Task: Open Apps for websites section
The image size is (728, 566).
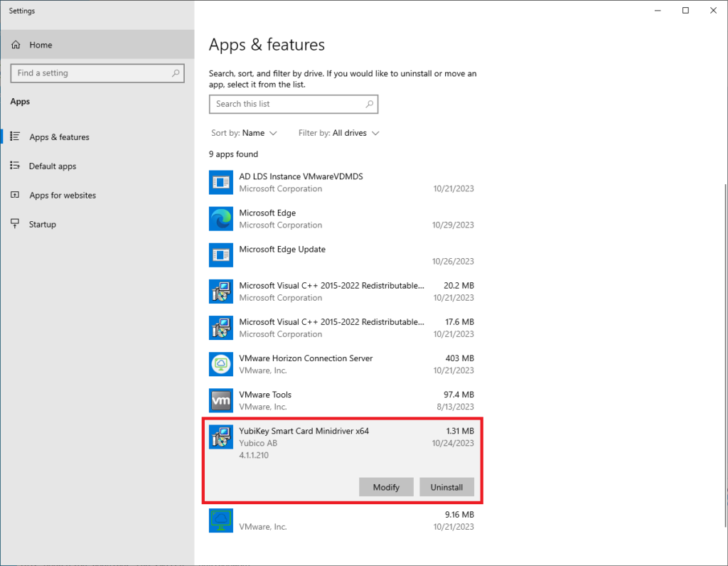Action: coord(62,196)
